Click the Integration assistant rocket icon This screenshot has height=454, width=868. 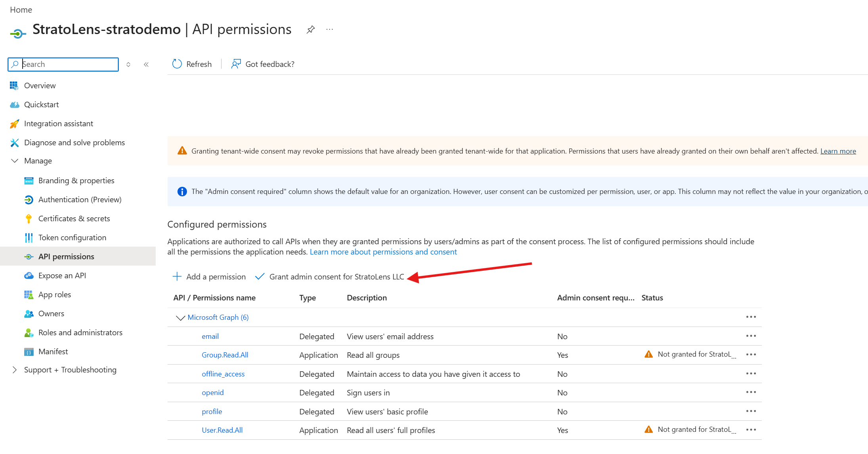(x=14, y=123)
